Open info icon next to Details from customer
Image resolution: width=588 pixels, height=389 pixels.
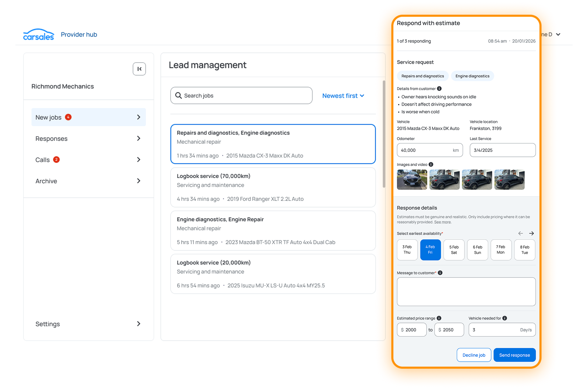coord(439,89)
